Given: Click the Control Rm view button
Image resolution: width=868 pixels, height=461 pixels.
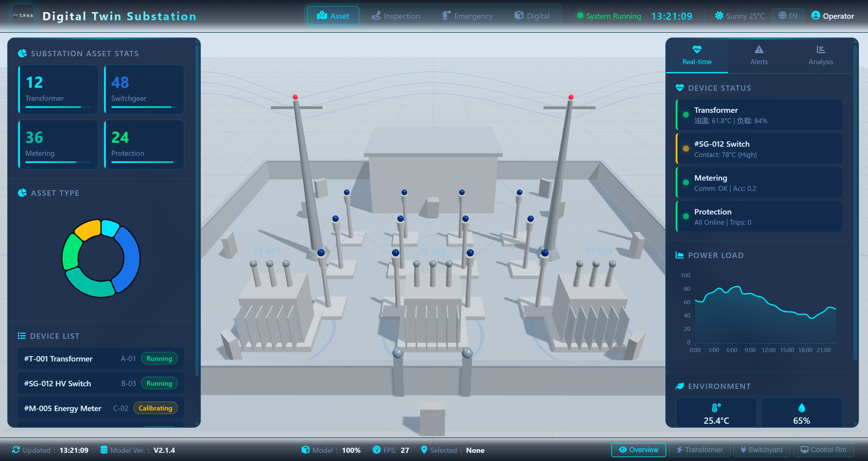Looking at the screenshot, I should pos(823,450).
